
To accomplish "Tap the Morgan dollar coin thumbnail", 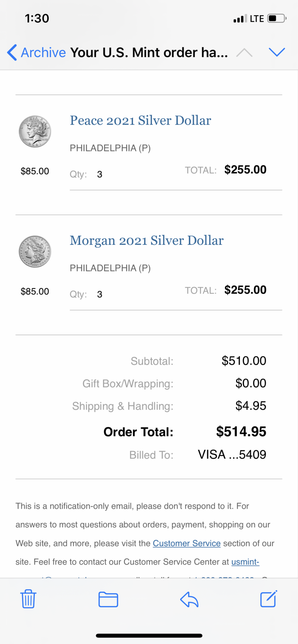I will pyautogui.click(x=35, y=252).
